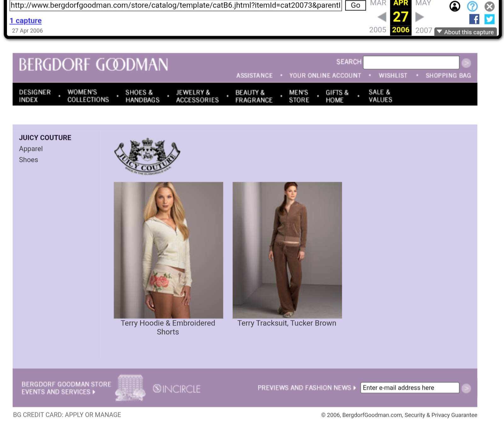Image resolution: width=504 pixels, height=425 pixels.
Task: Select MAR in the capture timeline
Action: click(378, 3)
